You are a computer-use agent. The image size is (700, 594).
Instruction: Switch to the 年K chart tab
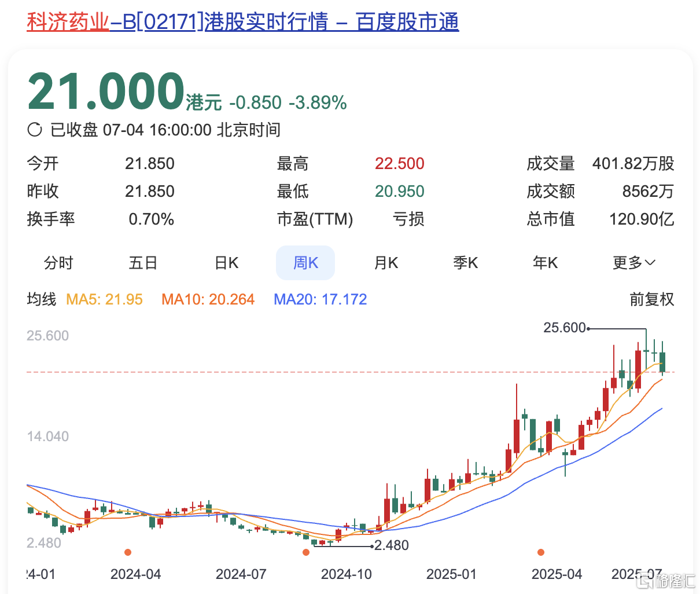coord(545,263)
